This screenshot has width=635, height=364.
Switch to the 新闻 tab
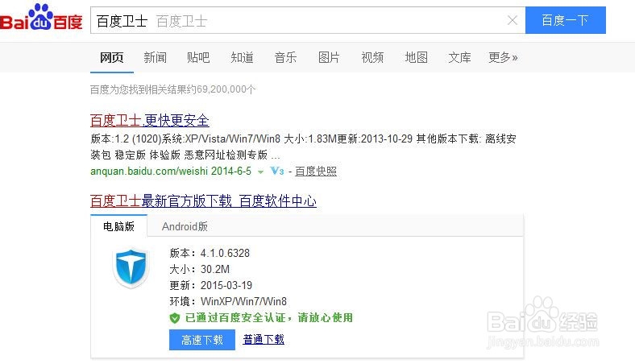pos(155,57)
